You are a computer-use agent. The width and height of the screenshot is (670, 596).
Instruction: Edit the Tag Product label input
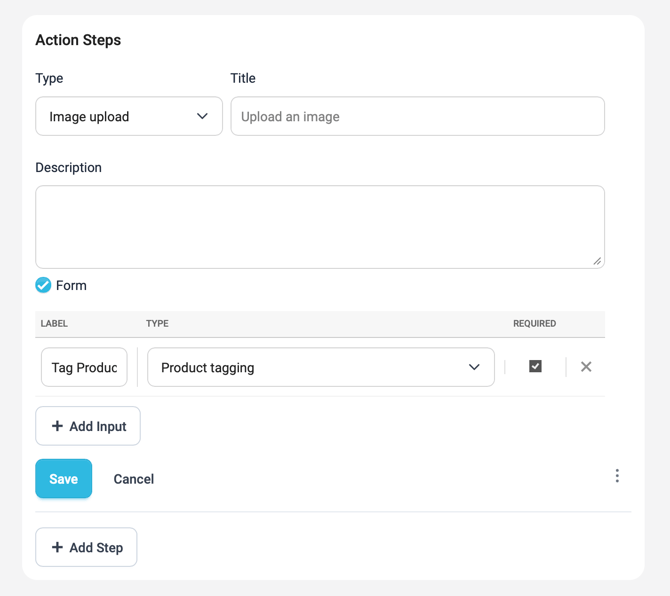point(84,367)
